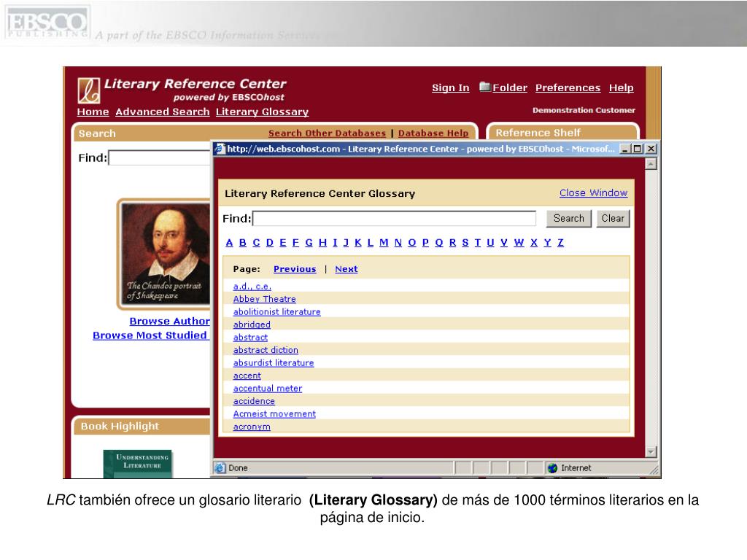Open Advanced Search
Viewport: 747px width, 560px height.
(163, 112)
